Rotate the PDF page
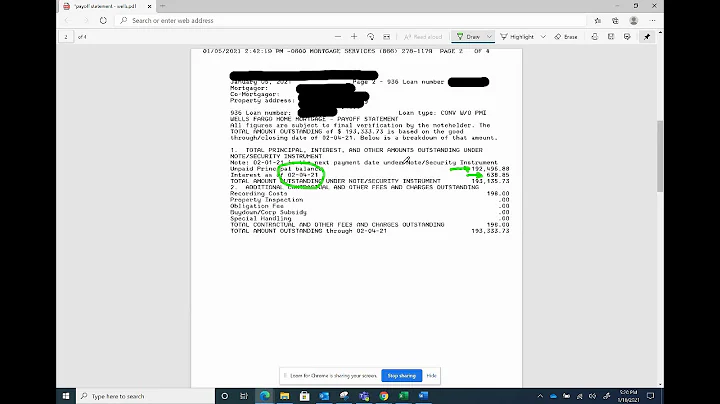720x404 pixels. [371, 37]
